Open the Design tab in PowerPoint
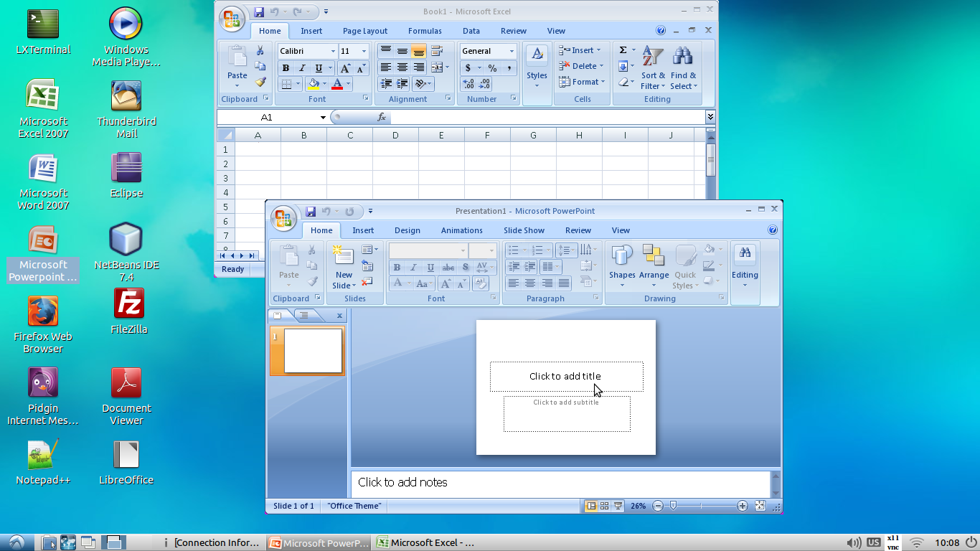This screenshot has height=551, width=980. (x=407, y=230)
